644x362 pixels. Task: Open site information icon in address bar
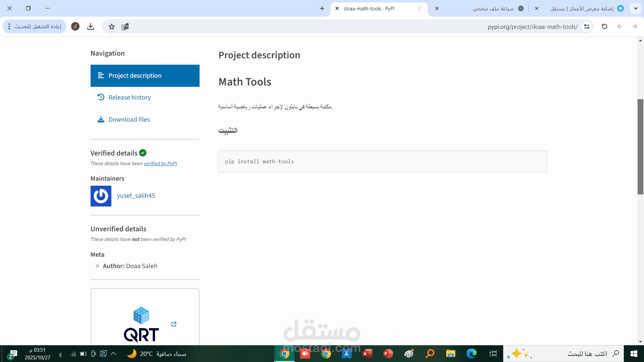587,26
